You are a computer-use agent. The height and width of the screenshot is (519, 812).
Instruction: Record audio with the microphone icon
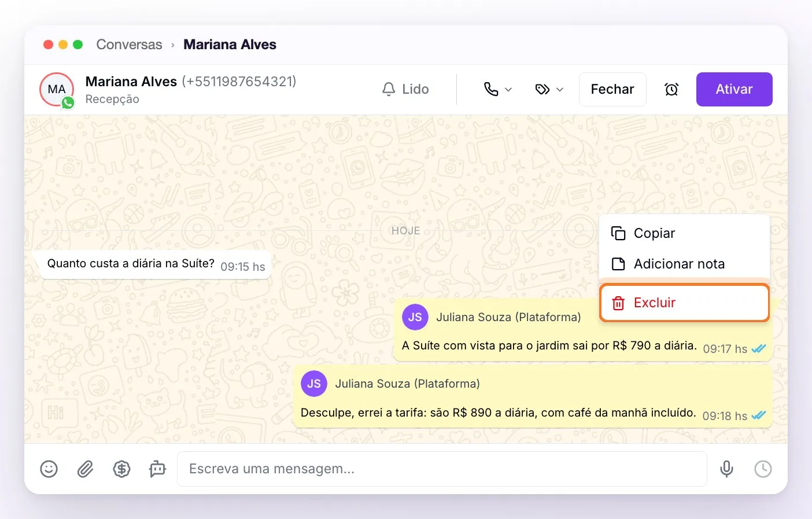pos(726,469)
